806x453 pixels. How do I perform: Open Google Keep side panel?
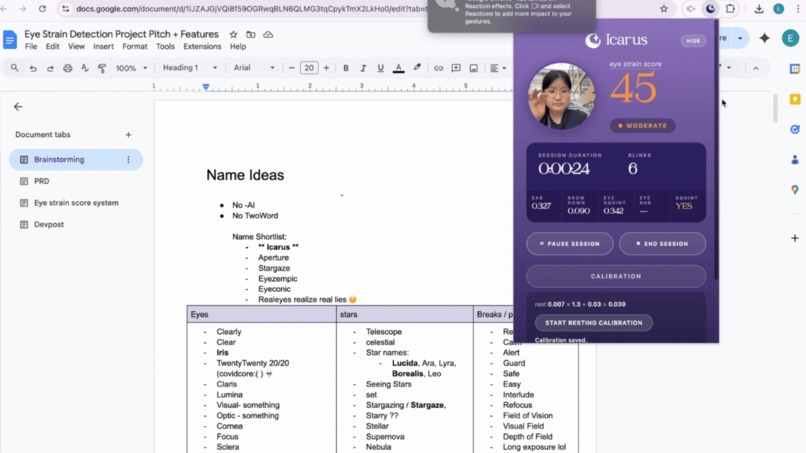pos(795,99)
